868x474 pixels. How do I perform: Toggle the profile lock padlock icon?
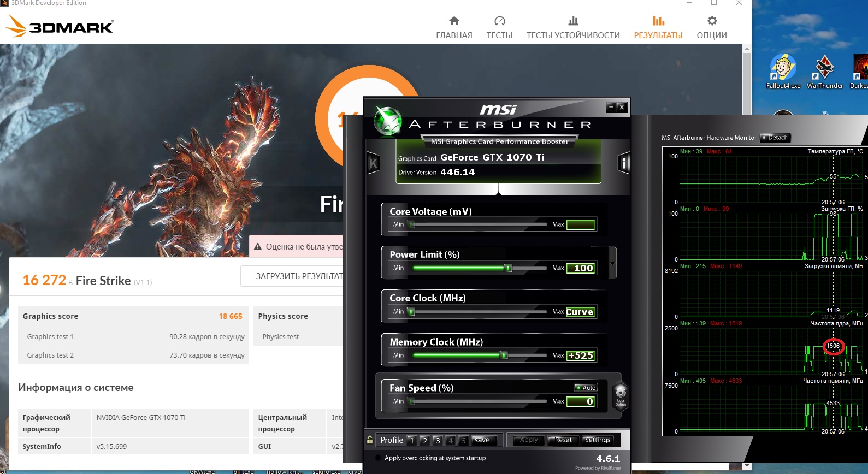pos(370,440)
